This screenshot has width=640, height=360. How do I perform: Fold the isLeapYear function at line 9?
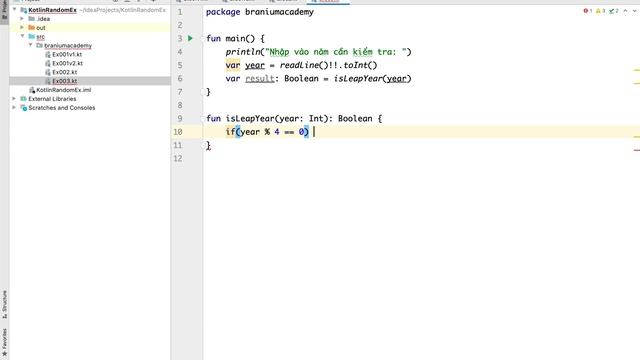pos(203,119)
